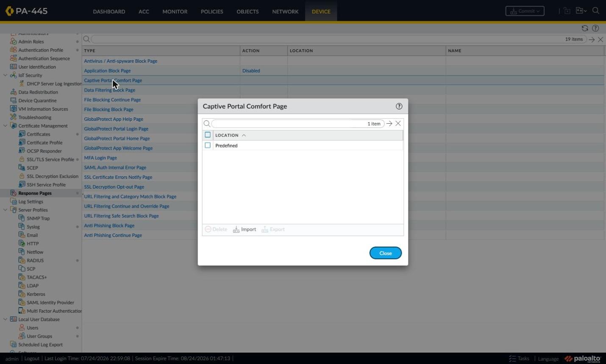The width and height of the screenshot is (606, 364).
Task: Toggle the select-all checkbox beside LOCATION header
Action: point(208,135)
